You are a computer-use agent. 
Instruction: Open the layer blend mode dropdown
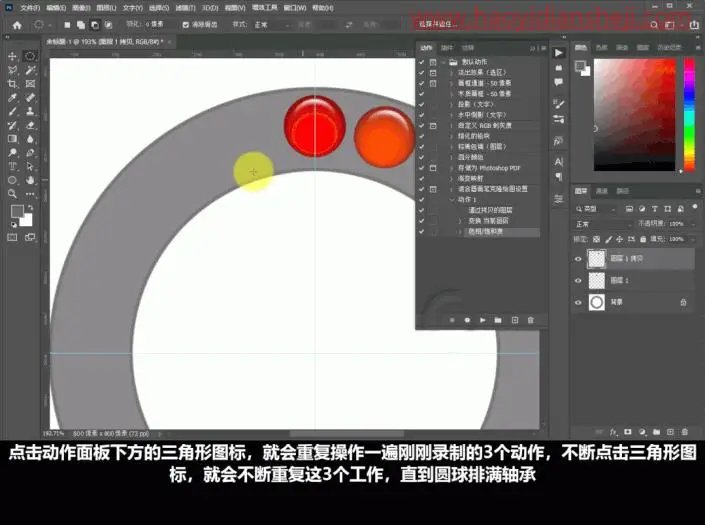point(604,224)
